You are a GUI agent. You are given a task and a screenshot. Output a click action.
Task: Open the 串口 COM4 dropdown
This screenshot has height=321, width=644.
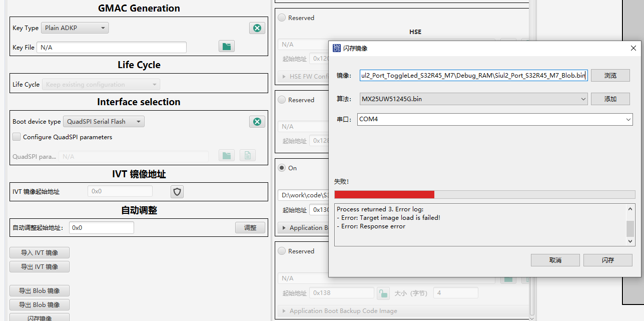pyautogui.click(x=494, y=119)
